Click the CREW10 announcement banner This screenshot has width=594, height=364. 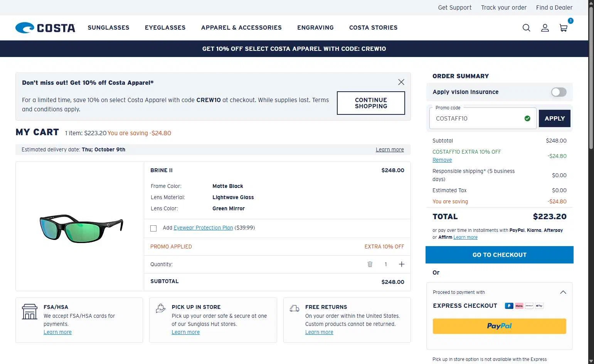[x=294, y=49]
